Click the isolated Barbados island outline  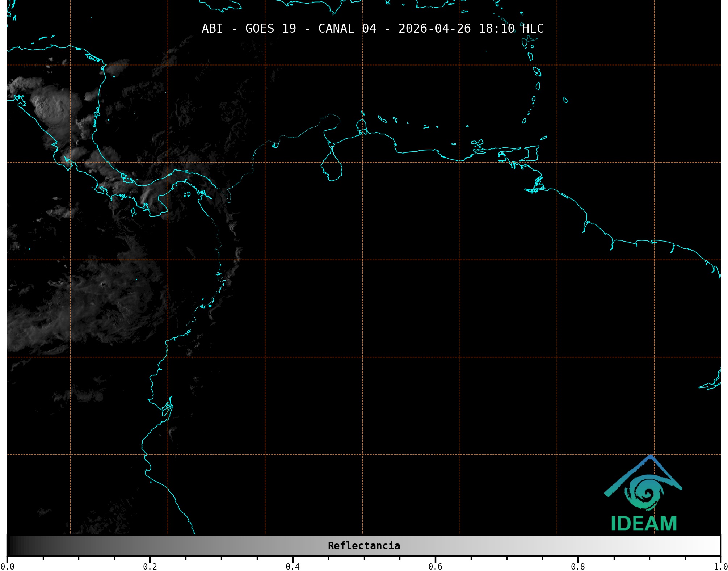(565, 100)
